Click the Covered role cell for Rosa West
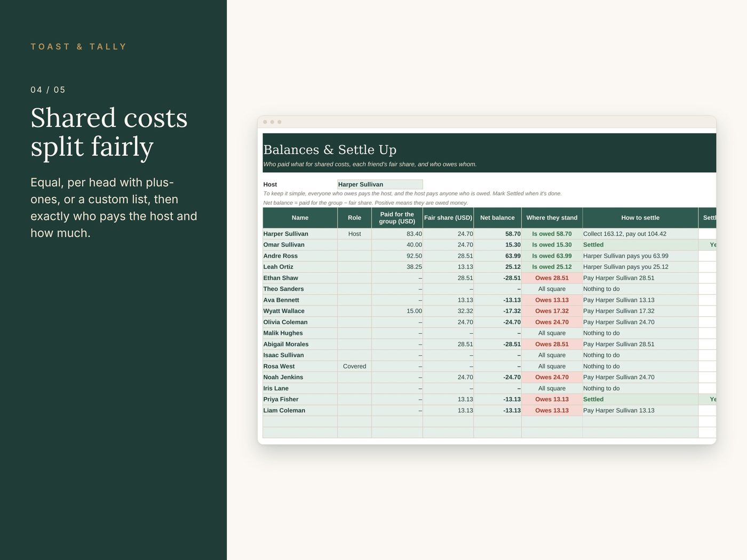 [x=354, y=366]
